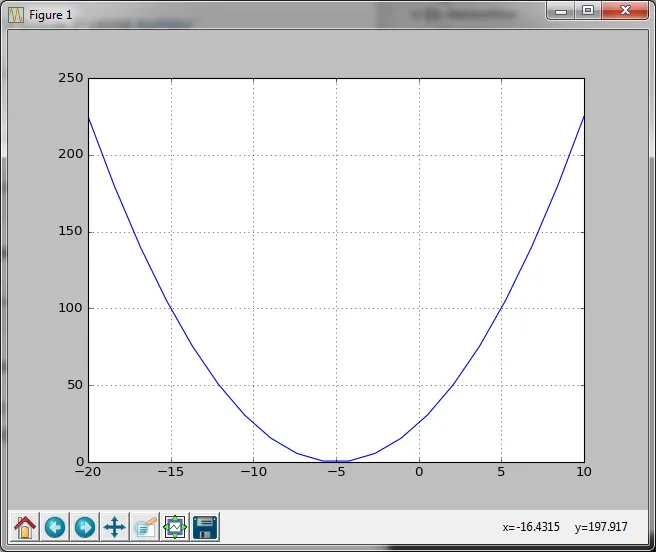Minimize the Figure 1 window
The width and height of the screenshot is (656, 552).
tap(561, 11)
